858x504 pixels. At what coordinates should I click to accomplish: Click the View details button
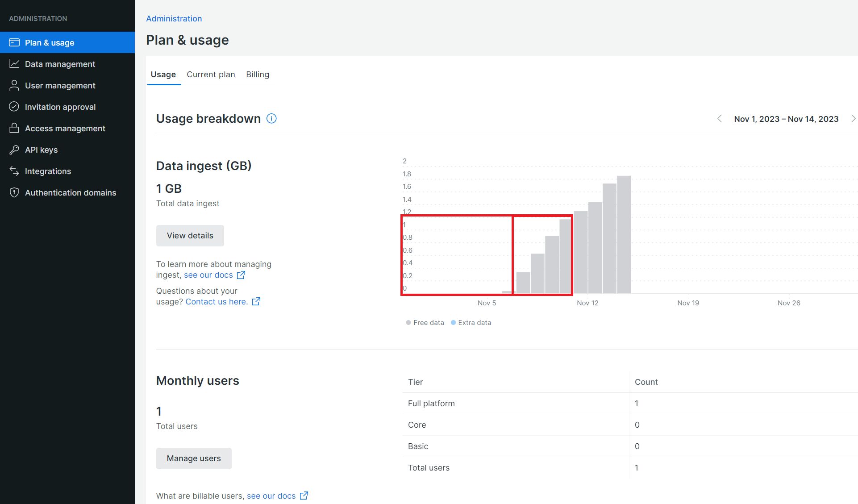[x=190, y=236]
